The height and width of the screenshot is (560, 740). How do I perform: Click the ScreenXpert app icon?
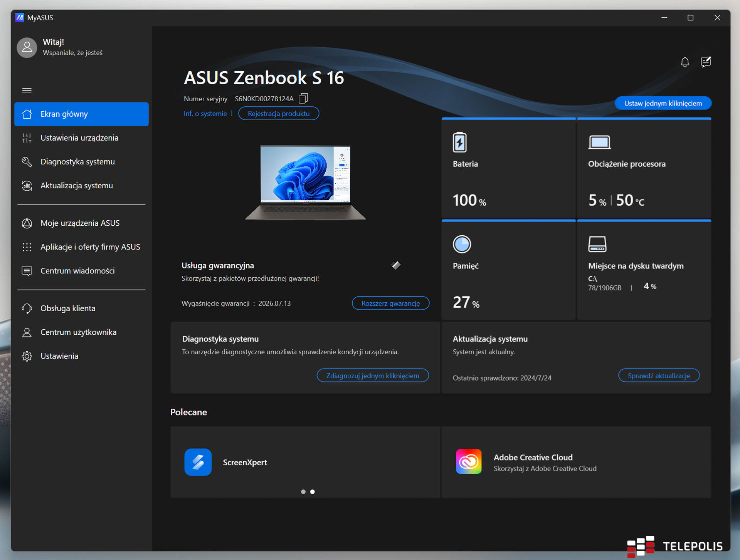[x=198, y=462]
